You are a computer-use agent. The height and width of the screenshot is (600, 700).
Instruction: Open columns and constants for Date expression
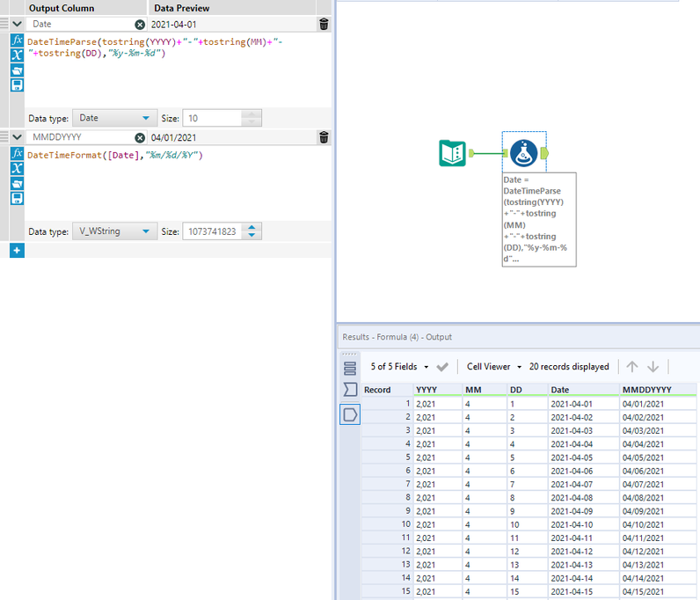tap(17, 55)
